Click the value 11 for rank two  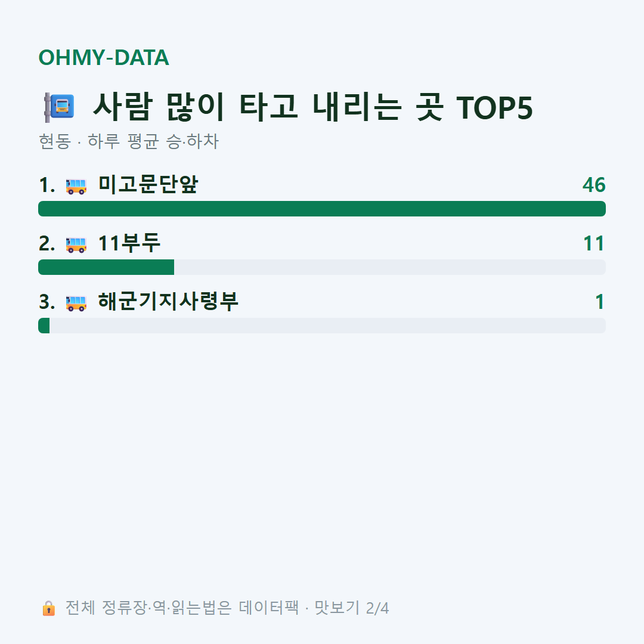(595, 243)
